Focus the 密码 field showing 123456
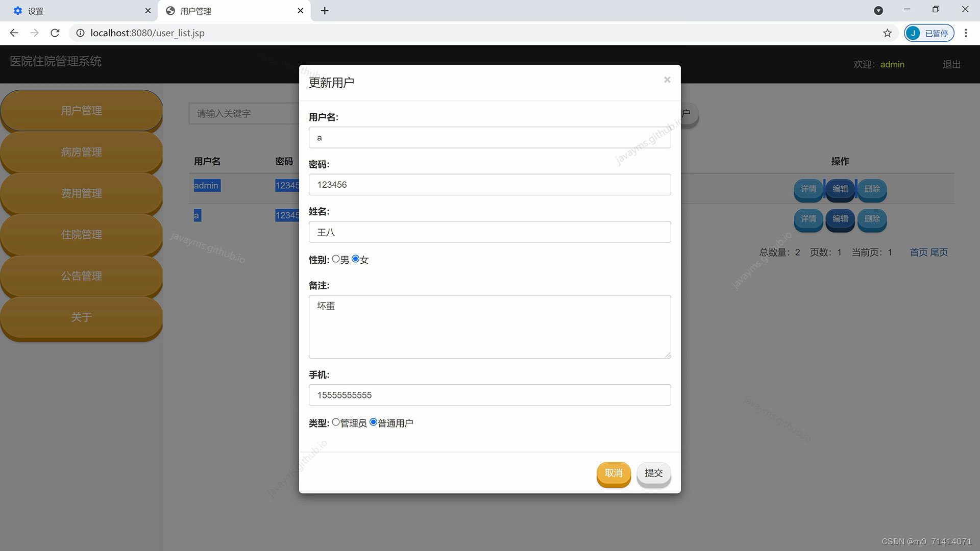This screenshot has height=551, width=980. point(489,185)
